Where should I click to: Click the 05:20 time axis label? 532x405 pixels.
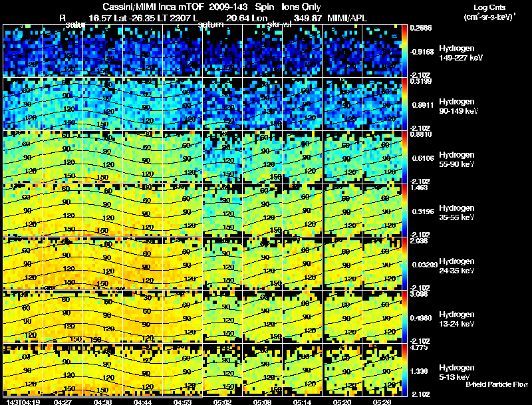[342, 402]
